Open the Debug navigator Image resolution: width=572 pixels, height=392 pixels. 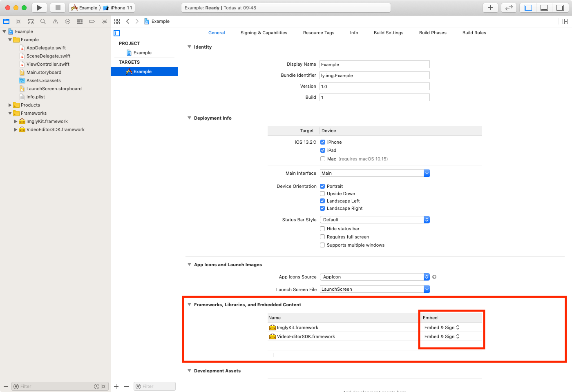click(x=80, y=21)
